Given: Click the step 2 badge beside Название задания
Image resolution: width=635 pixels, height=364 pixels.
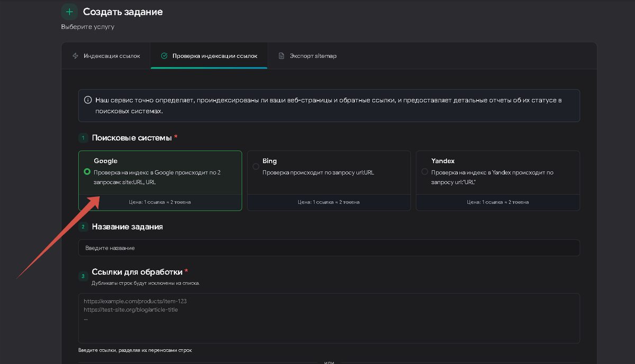Looking at the screenshot, I should 83,227.
